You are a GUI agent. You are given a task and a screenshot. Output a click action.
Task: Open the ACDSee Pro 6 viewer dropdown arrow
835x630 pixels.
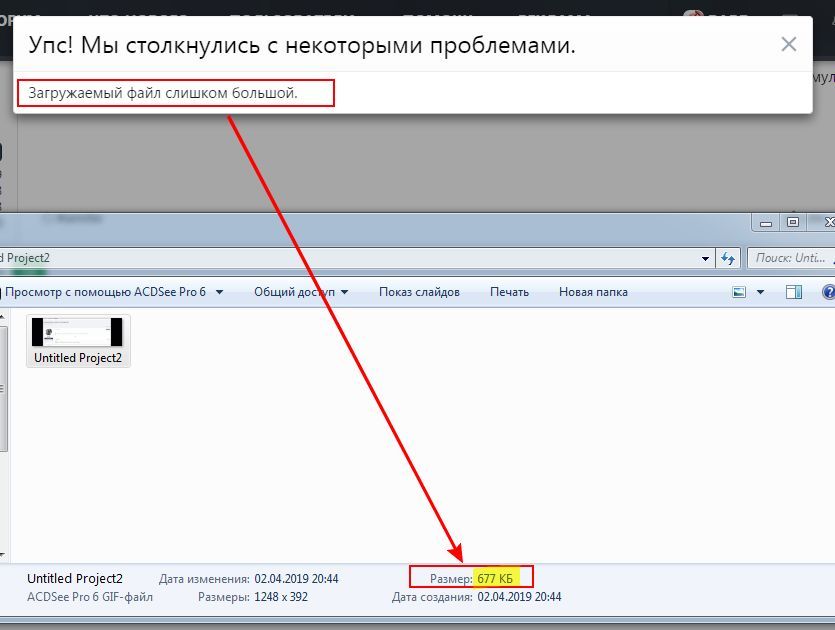click(x=219, y=292)
